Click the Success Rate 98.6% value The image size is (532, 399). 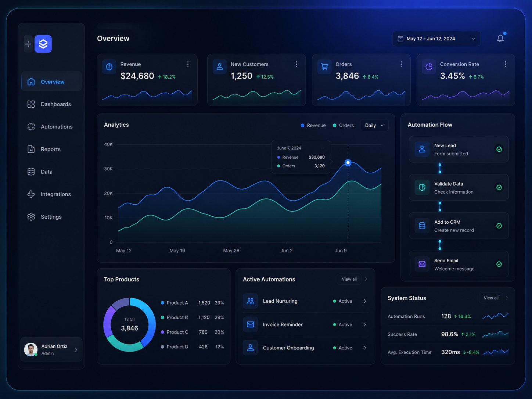(x=449, y=334)
